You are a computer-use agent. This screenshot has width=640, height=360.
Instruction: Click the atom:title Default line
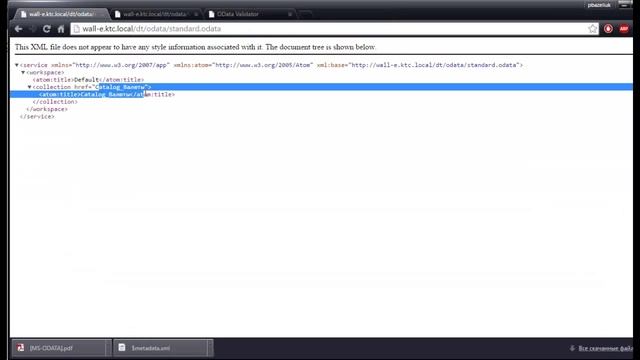click(88, 80)
